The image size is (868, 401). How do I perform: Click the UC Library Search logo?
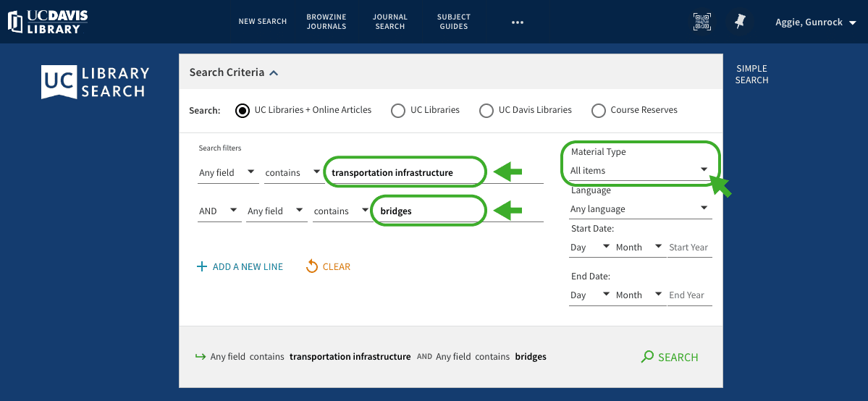96,83
